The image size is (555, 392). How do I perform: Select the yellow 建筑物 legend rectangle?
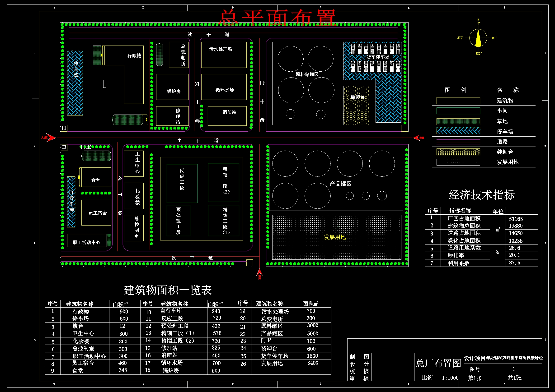(x=458, y=101)
